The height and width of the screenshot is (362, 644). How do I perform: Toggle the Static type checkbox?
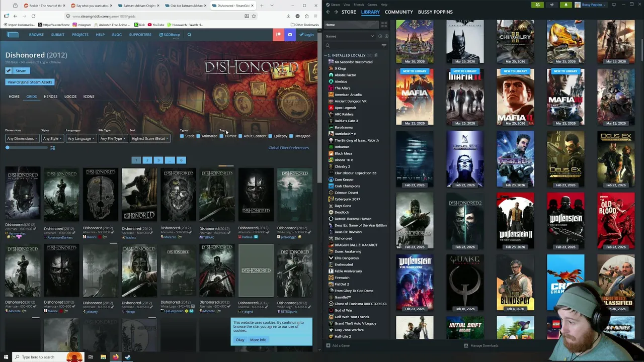(182, 136)
